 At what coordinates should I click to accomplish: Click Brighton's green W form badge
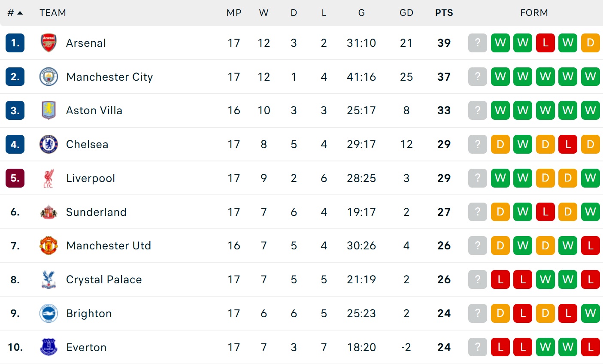click(590, 313)
